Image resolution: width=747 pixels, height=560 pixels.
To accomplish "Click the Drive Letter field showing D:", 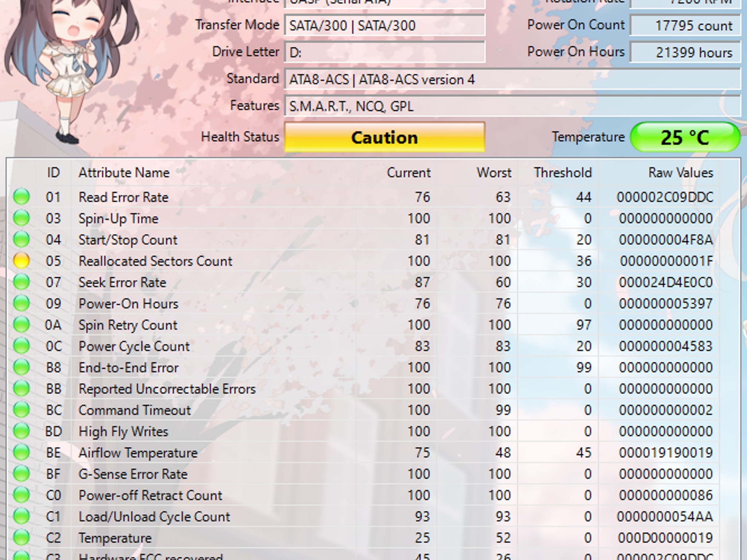I will (384, 52).
